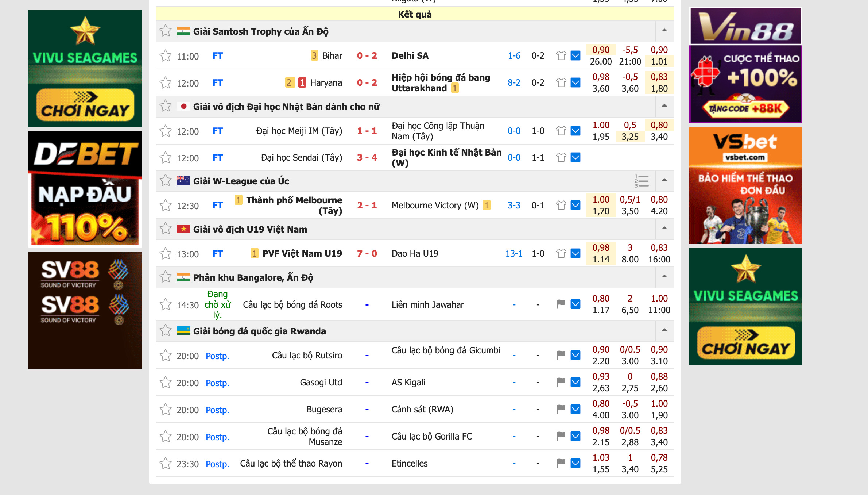Star the Bugesera vs Cảnh sát match
Screen dimensions: 868x495
pos(166,410)
